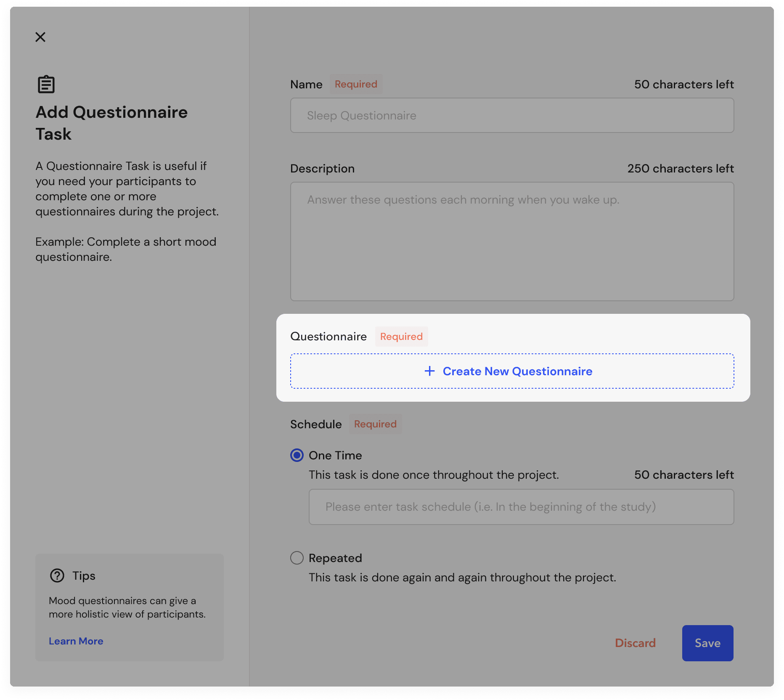This screenshot has width=784, height=700.
Task: Click the Add Questionnaire Task heading
Action: (112, 123)
